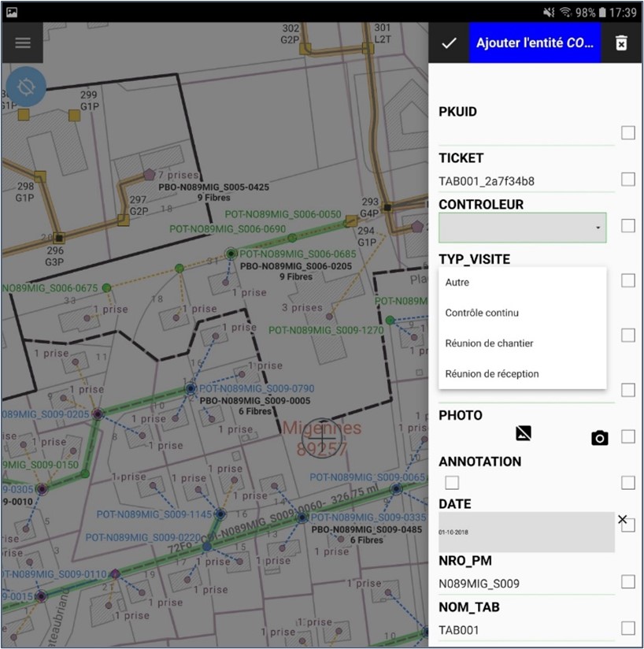The image size is (644, 649).
Task: Open camera to take PHOTO
Action: (x=599, y=438)
